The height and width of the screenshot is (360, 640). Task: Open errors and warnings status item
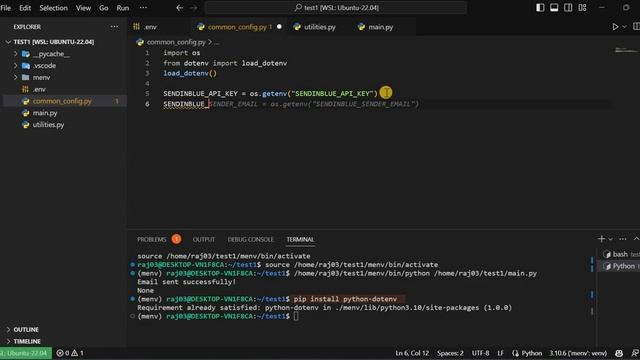(70, 353)
